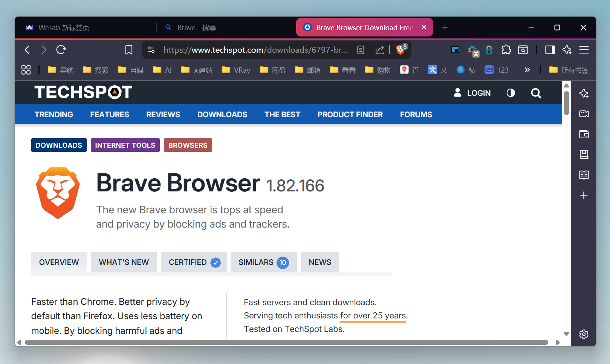Click the share icon in address bar

pyautogui.click(x=380, y=50)
